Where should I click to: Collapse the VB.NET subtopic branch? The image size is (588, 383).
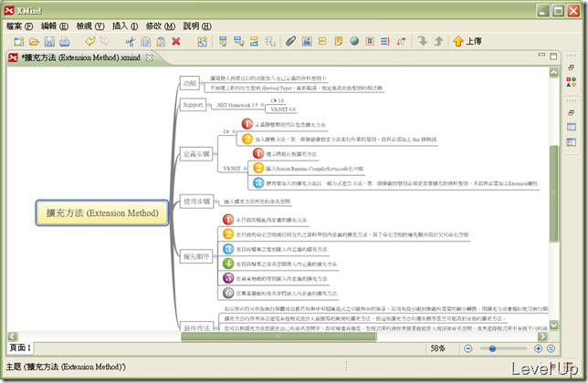point(246,169)
